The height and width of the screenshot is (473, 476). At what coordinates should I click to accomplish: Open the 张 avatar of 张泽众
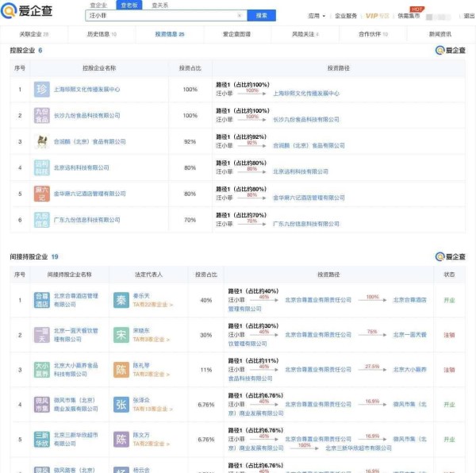click(x=121, y=405)
